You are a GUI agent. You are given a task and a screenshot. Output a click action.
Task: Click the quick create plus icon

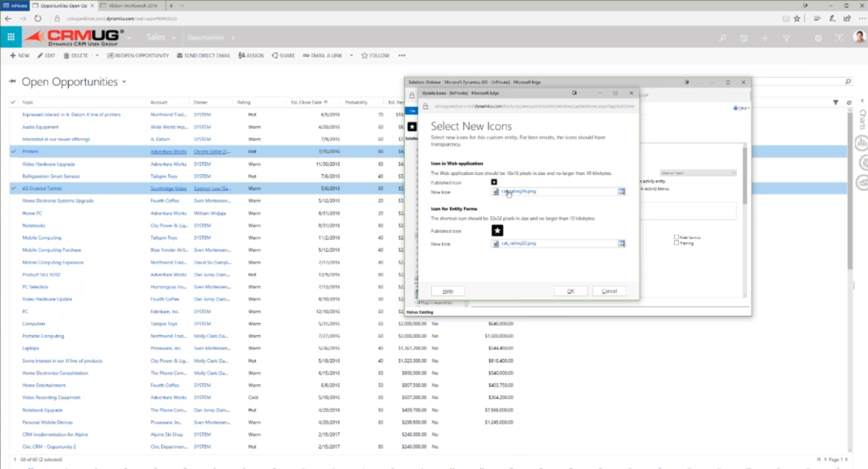pyautogui.click(x=765, y=38)
